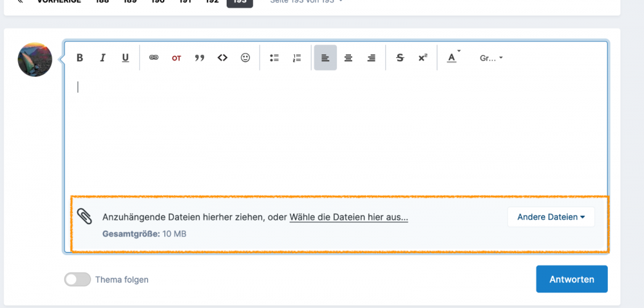644x308 pixels.
Task: Underline the selected text
Action: [x=126, y=58]
